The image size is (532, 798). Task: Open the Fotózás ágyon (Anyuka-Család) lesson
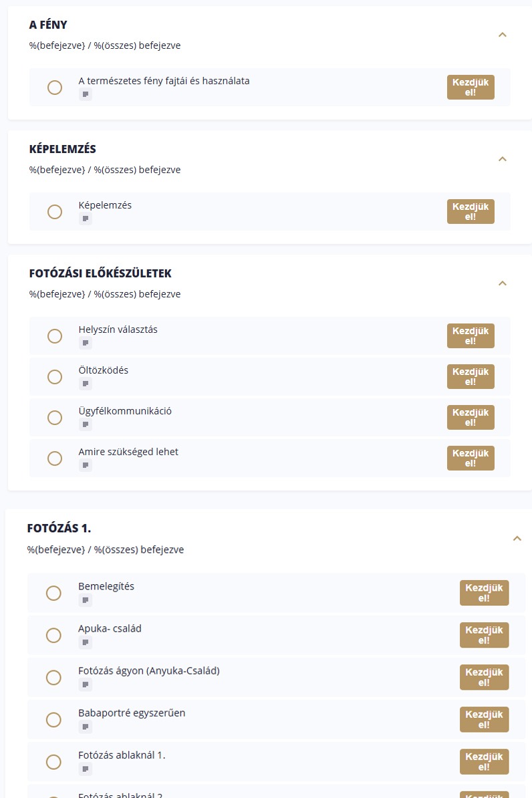[x=148, y=670]
